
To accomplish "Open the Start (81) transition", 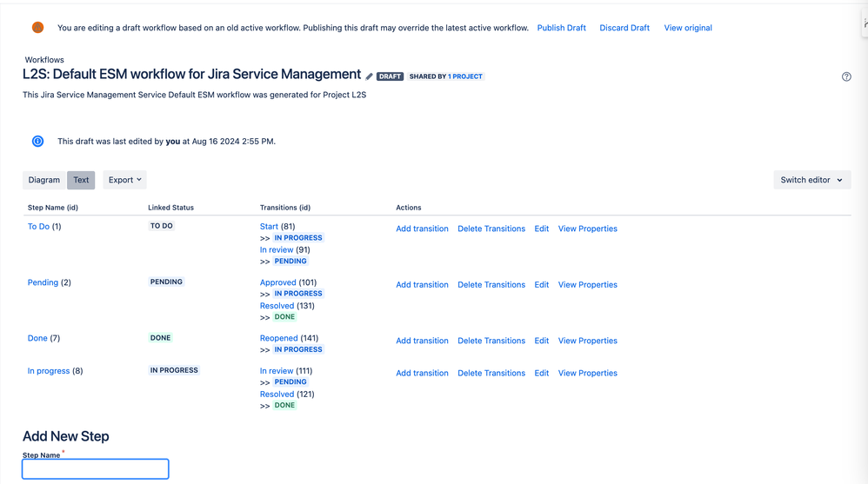I will click(269, 226).
